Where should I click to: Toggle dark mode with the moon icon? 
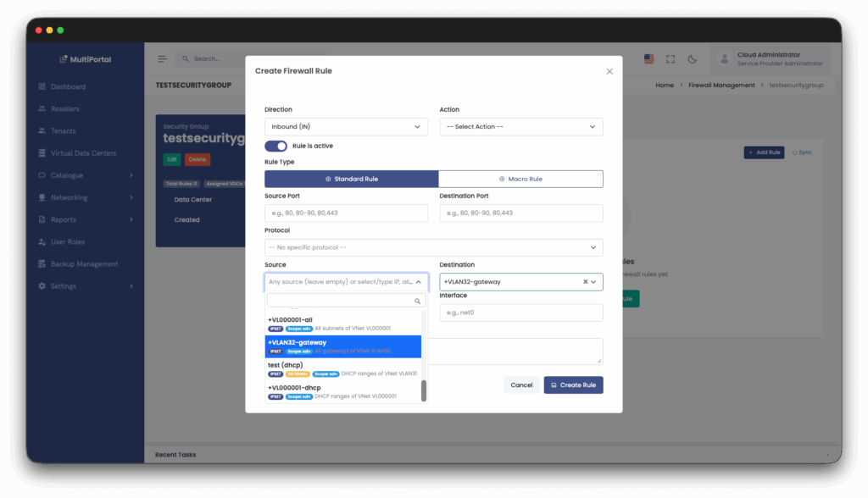[693, 59]
